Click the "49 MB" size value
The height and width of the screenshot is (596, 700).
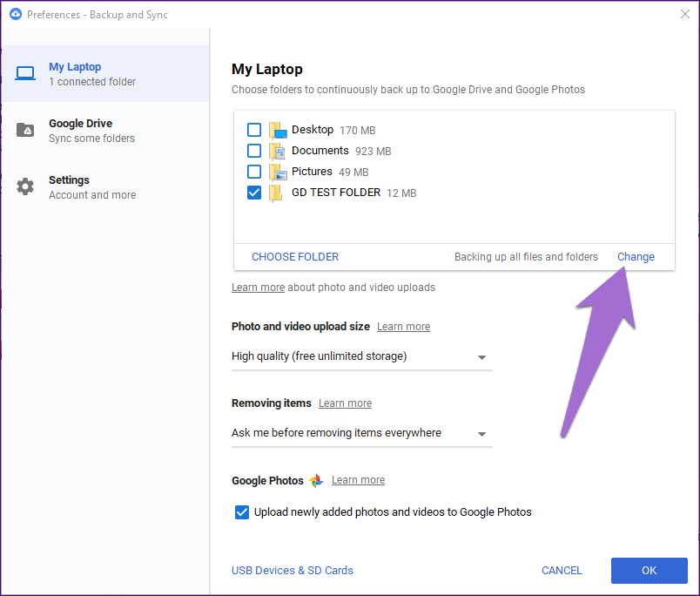pos(353,173)
